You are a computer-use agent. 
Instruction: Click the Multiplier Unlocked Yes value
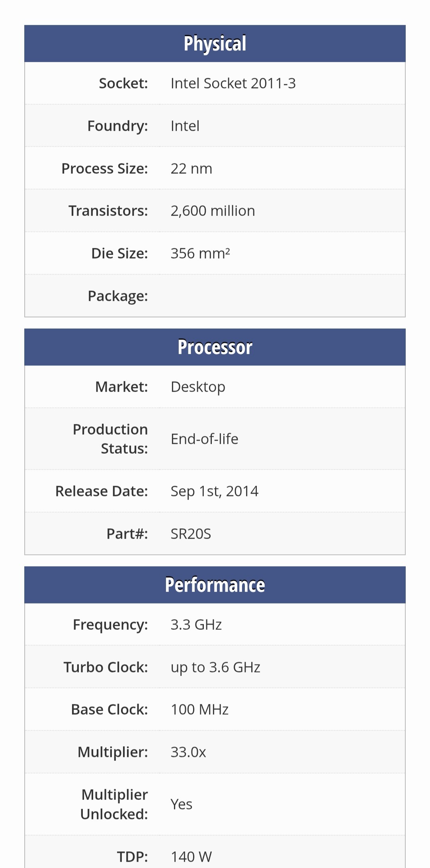click(x=182, y=804)
